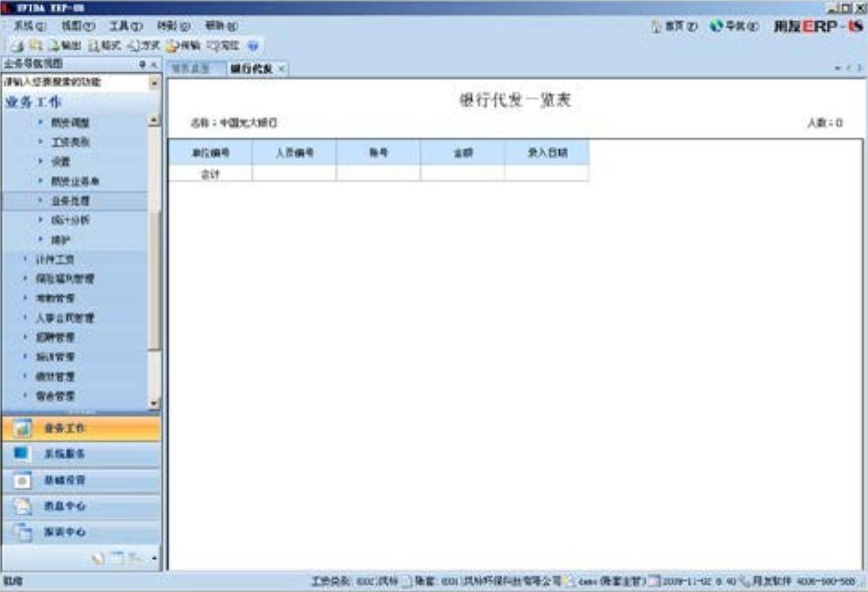Open 绩效管理 in navigation tree
Screen dimensions: 868x592
click(55, 377)
